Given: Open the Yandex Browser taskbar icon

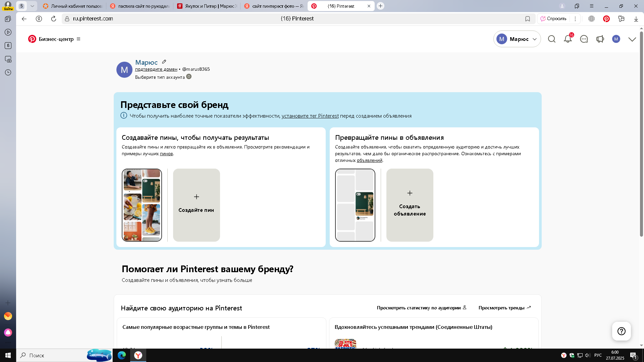Looking at the screenshot, I should click(x=138, y=355).
